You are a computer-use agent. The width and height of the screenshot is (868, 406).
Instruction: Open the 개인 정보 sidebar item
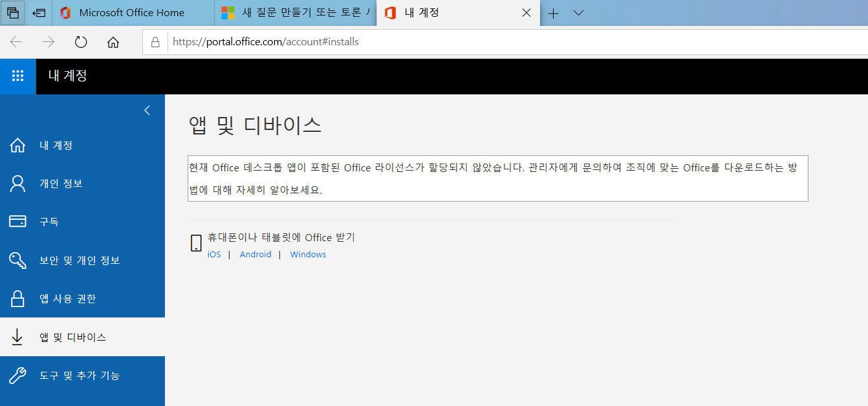(x=82, y=184)
